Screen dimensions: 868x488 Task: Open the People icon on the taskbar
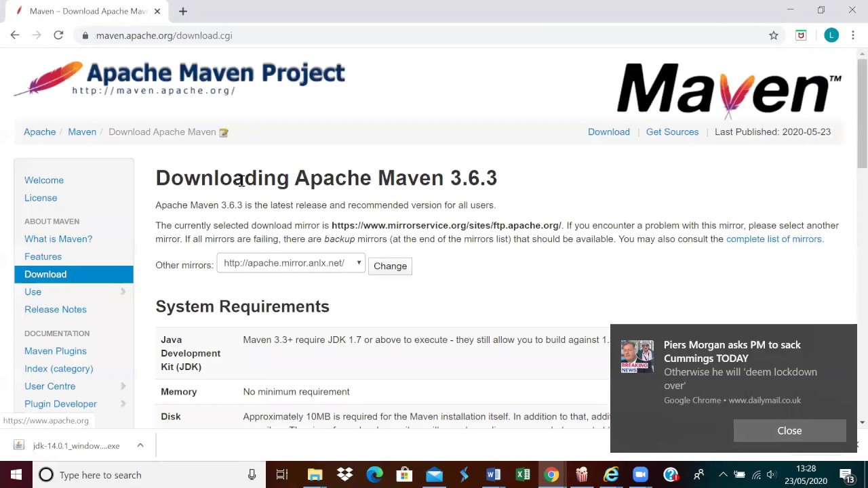(699, 475)
